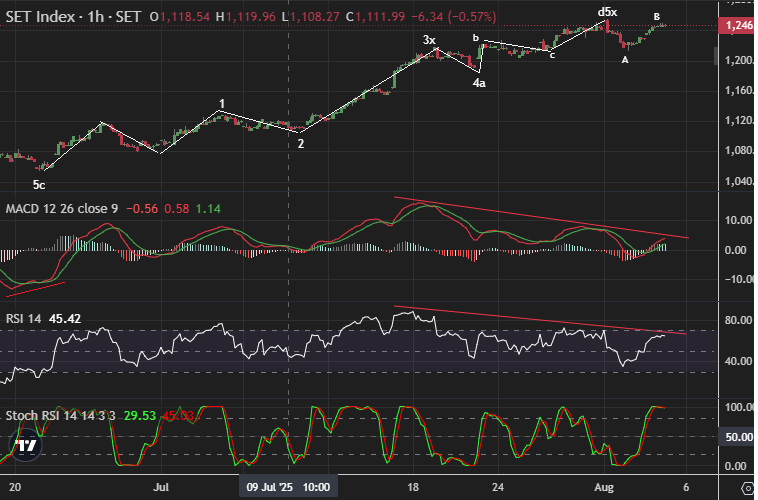Click the 'Jul' label on the time axis
Screen dimensions: 758x500
pos(160,487)
